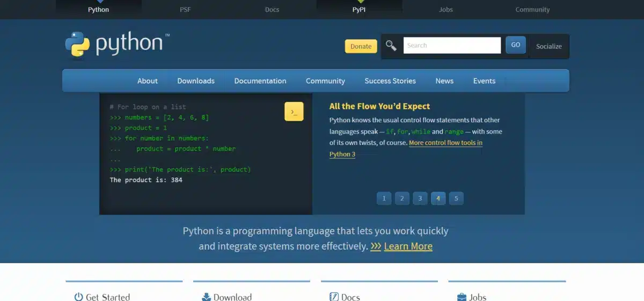Click the Download heading text

tap(232, 297)
